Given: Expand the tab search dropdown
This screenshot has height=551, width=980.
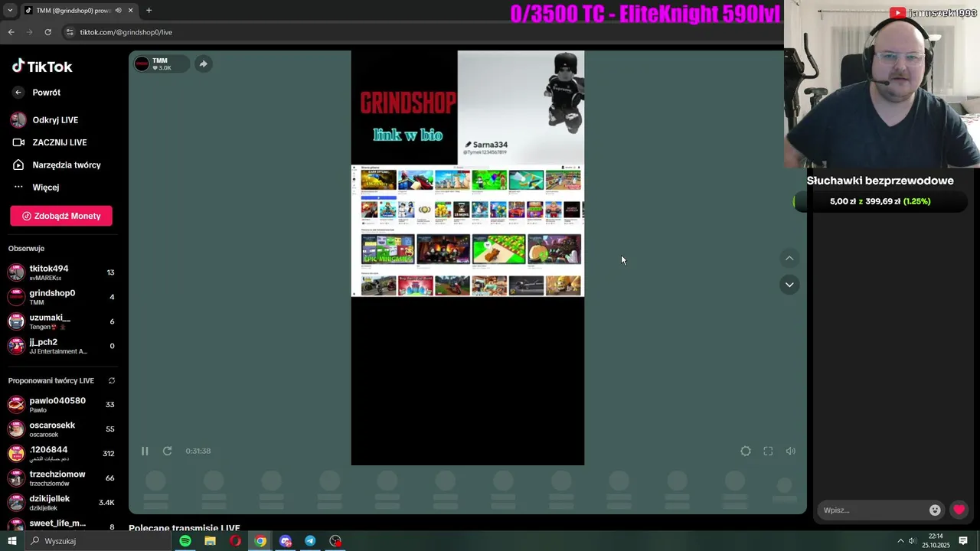Looking at the screenshot, I should tap(9, 11).
